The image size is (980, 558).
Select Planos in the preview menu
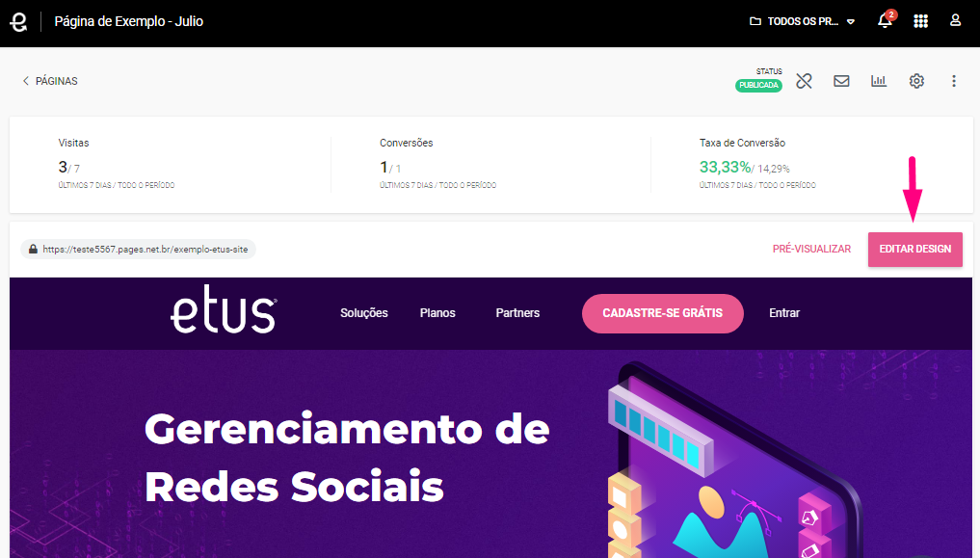[437, 313]
